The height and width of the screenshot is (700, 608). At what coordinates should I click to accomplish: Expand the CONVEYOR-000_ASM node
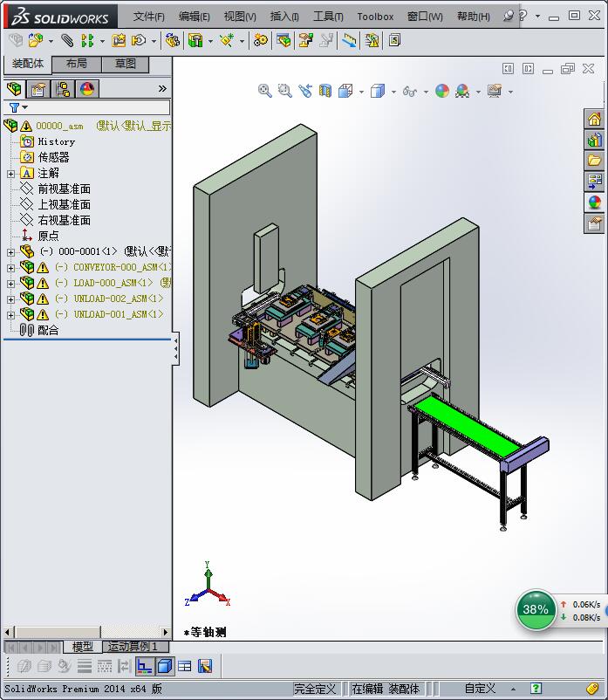(x=10, y=268)
